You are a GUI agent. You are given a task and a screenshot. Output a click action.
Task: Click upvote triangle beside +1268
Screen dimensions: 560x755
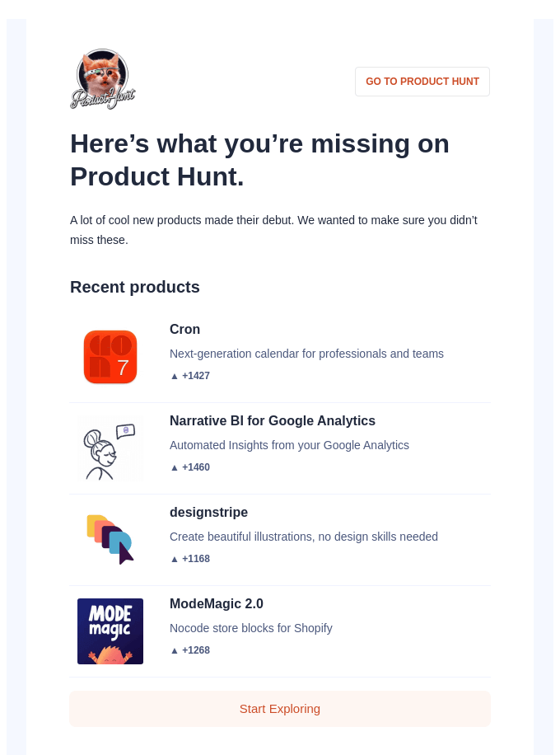[175, 650]
